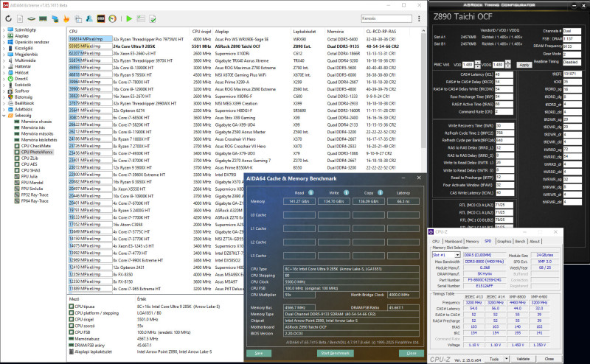Image resolution: width=590 pixels, height=364 pixels.
Task: Click the Write info icon in benchmark dialog
Action: 346,192
